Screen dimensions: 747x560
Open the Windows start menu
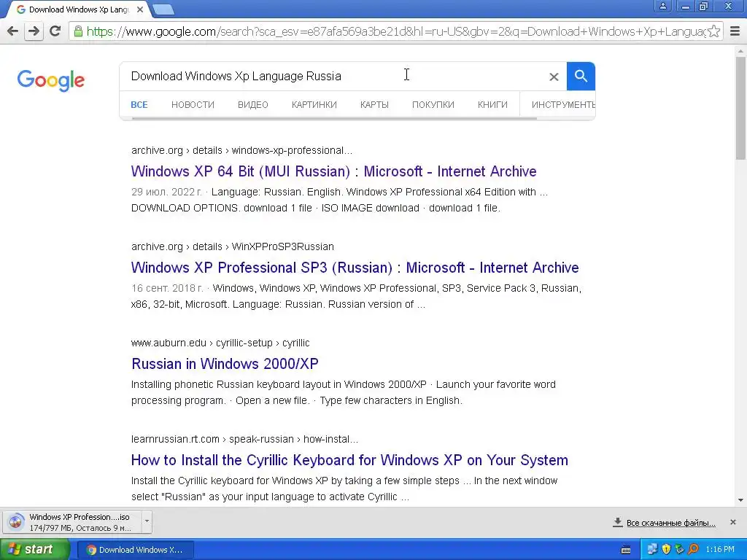35,550
